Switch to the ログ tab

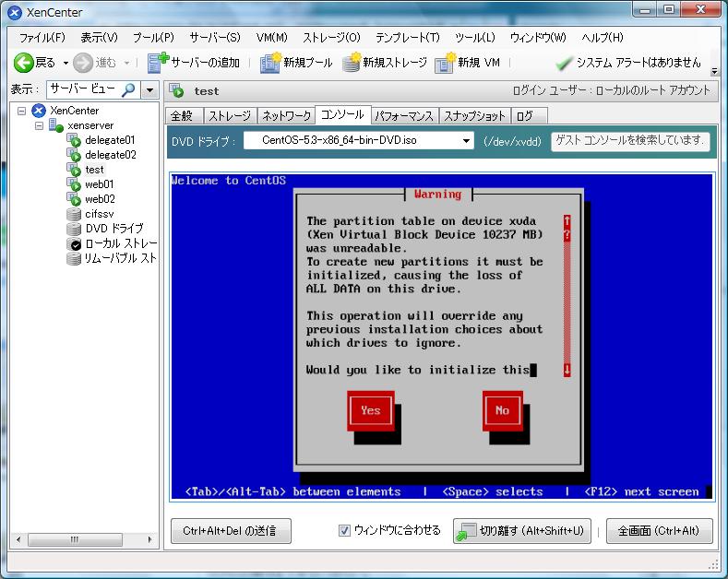530,115
